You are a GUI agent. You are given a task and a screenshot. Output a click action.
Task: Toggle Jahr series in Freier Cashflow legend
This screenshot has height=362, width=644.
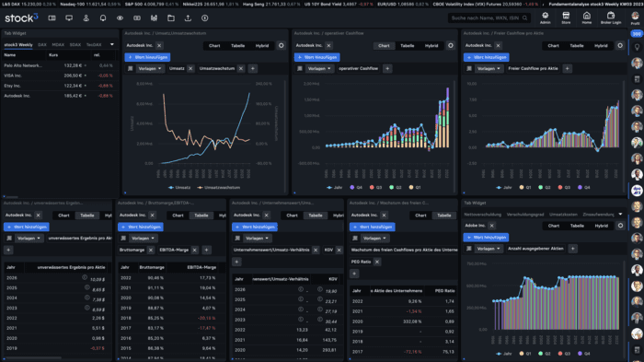tap(504, 188)
